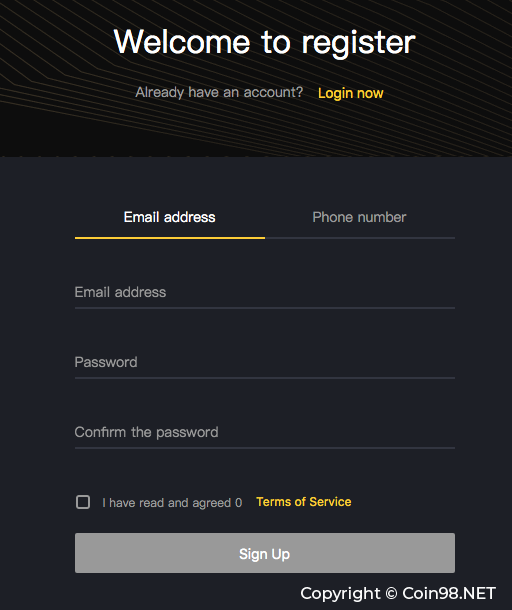Click the underline below the Password field
This screenshot has width=512, height=610.
265,378
